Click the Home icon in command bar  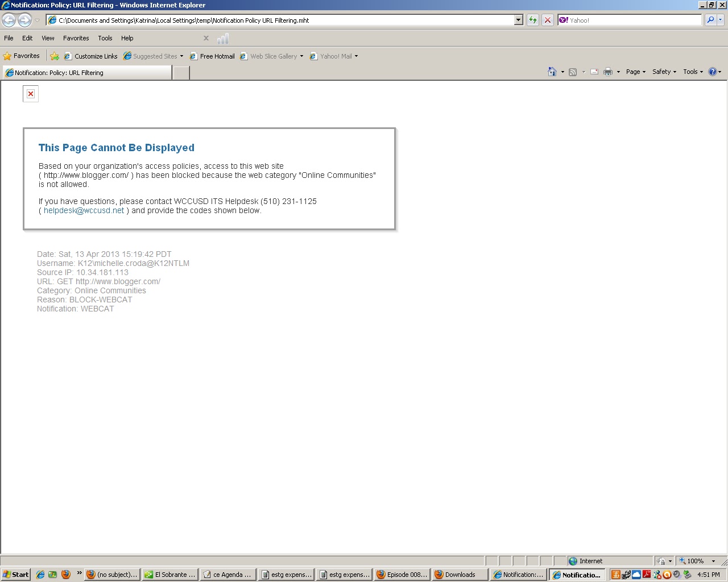(x=552, y=72)
